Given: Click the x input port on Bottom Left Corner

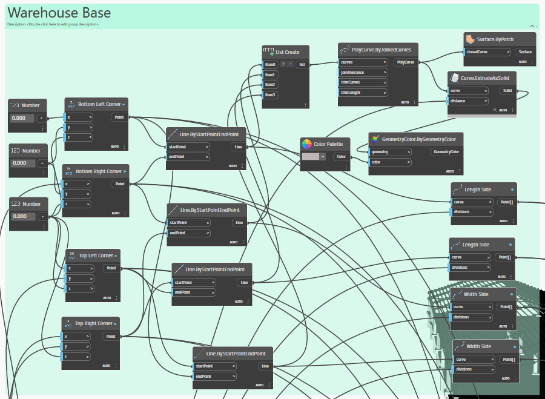Looking at the screenshot, I should point(79,117).
